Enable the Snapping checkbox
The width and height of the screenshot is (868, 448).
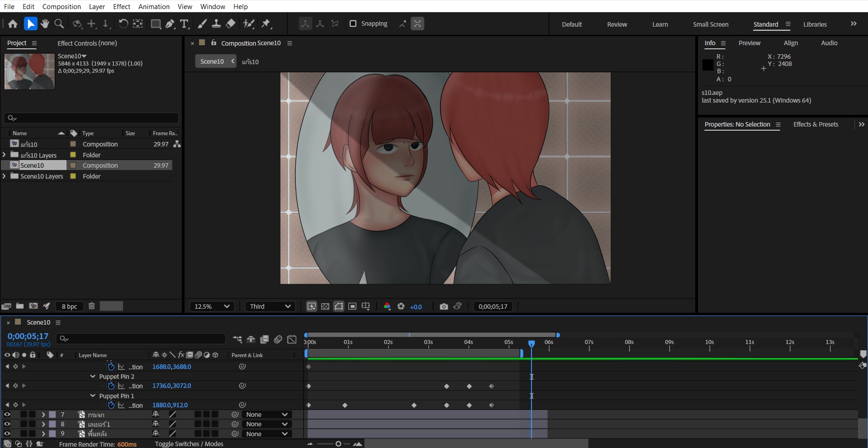click(353, 24)
